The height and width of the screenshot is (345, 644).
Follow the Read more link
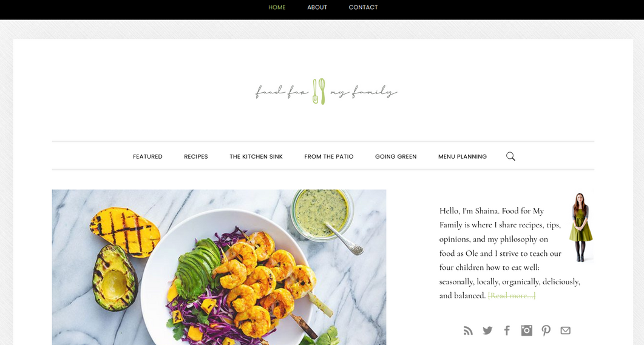[x=512, y=296]
